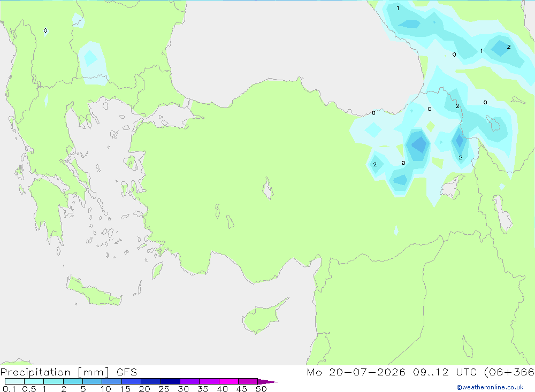Pick the 1–2 mm legend swatch
The width and height of the screenshot is (535, 392).
53,381
